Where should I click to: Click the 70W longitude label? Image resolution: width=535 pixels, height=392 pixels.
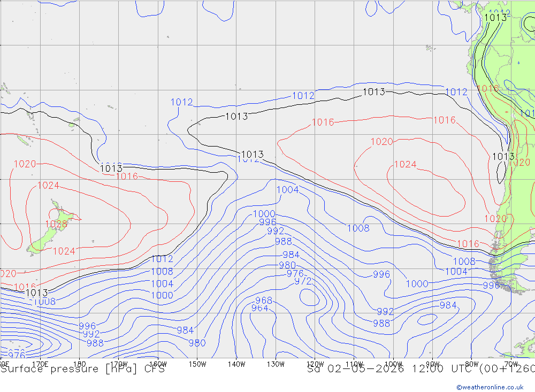pyautogui.click(x=511, y=364)
